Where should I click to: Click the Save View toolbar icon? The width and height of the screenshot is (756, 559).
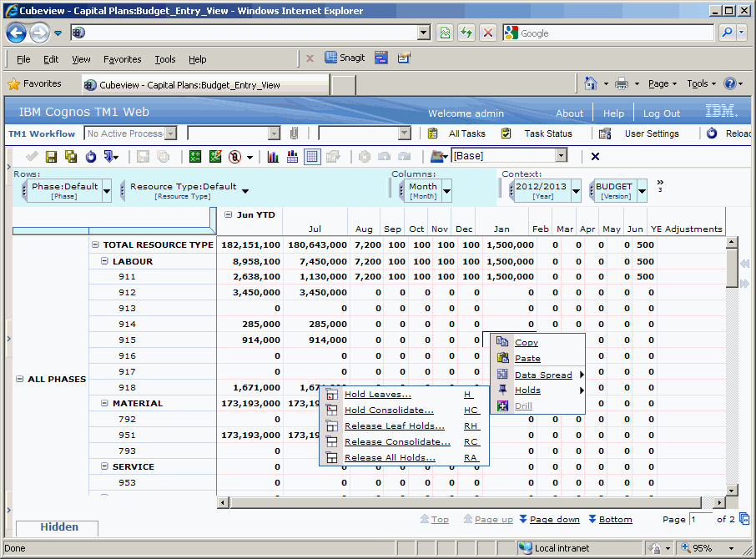click(51, 157)
